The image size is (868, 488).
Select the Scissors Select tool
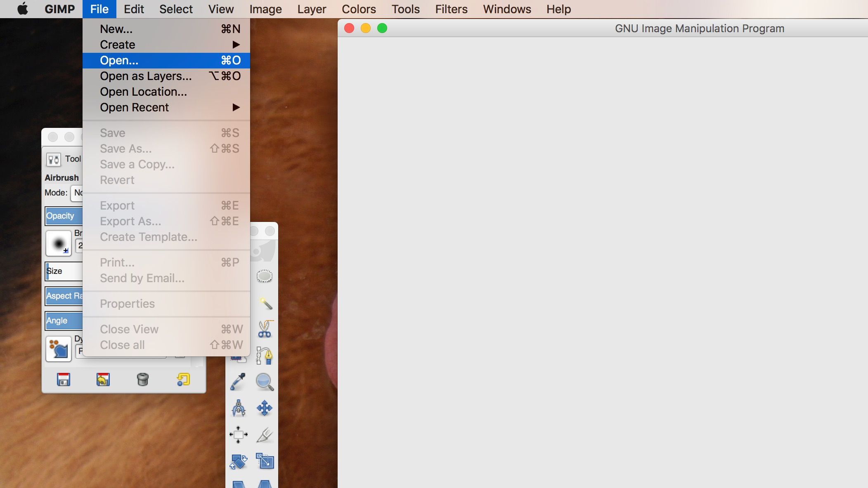click(265, 330)
